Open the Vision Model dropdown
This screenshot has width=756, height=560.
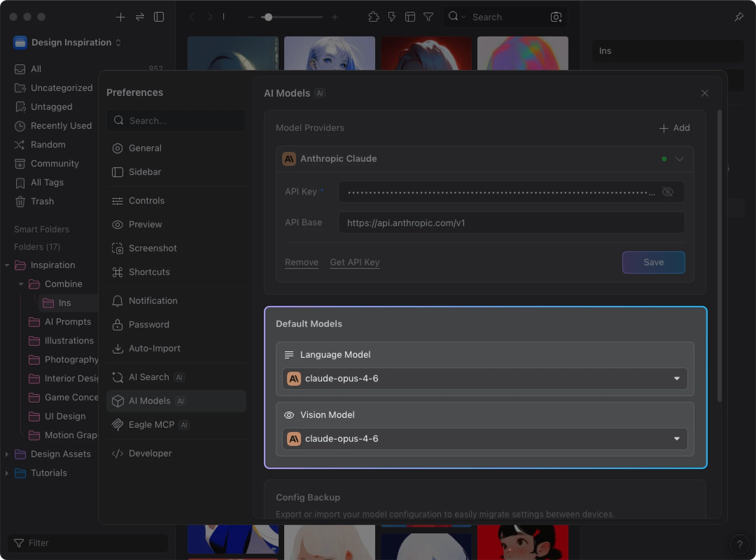tap(484, 439)
